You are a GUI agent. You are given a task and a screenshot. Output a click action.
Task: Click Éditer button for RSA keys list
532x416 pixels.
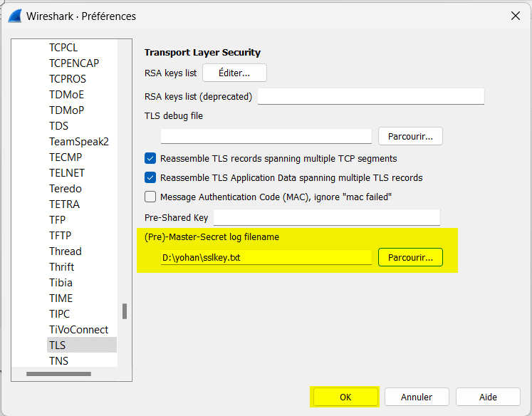click(234, 73)
